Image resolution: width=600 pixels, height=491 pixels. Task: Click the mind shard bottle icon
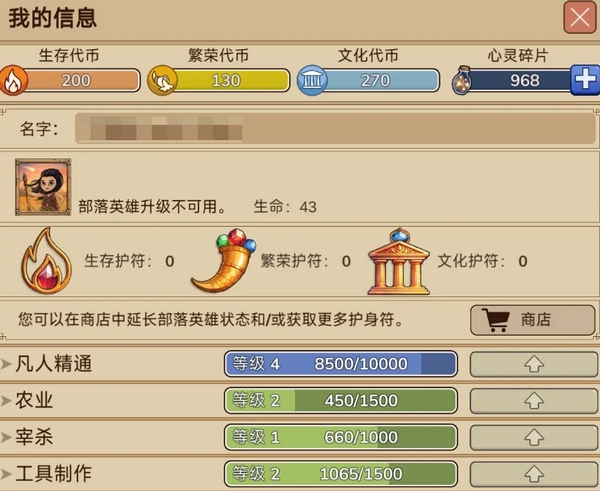pos(462,80)
